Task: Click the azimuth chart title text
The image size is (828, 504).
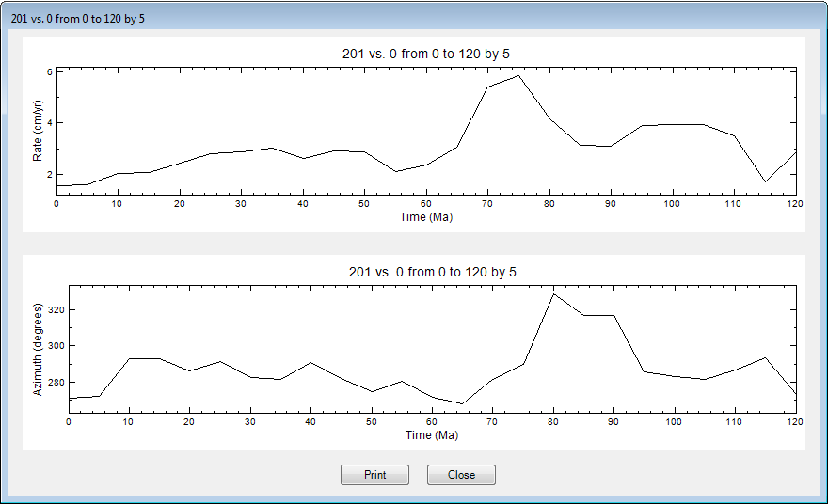Action: 433,272
